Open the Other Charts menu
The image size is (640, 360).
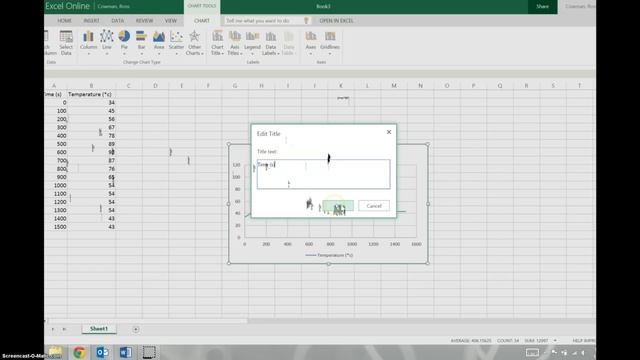pos(194,42)
